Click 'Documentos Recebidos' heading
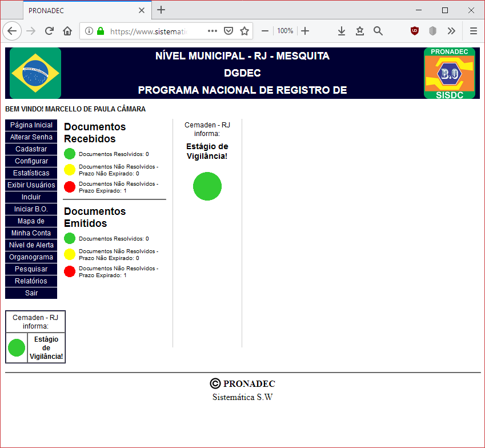 click(95, 133)
